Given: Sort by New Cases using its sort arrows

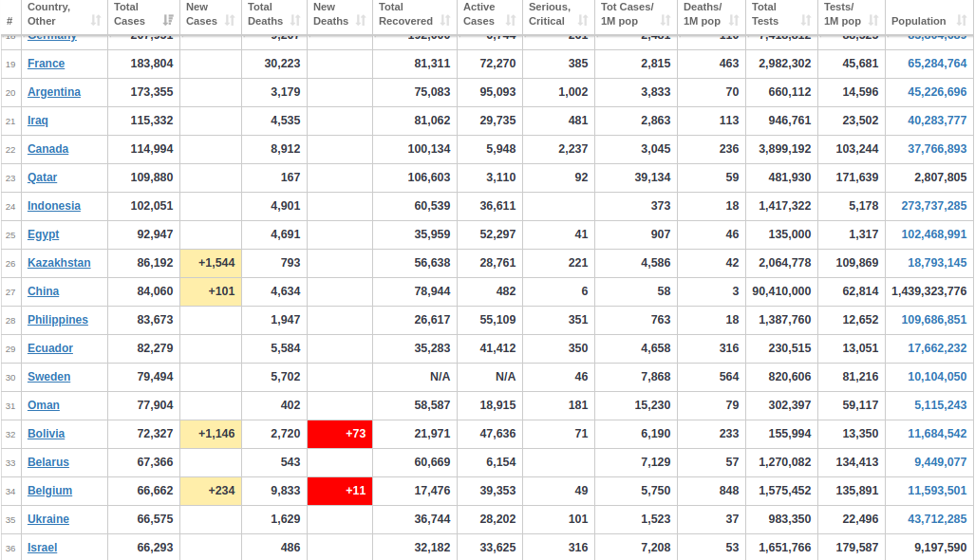Looking at the screenshot, I should coord(230,21).
